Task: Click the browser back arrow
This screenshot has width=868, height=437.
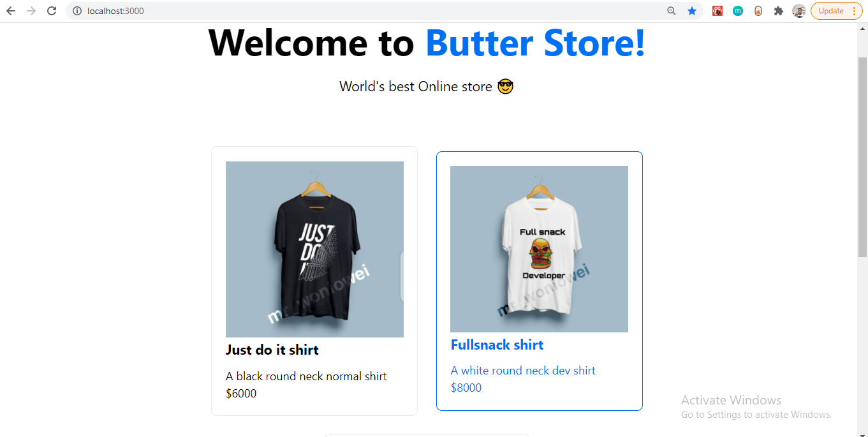Action: click(11, 11)
